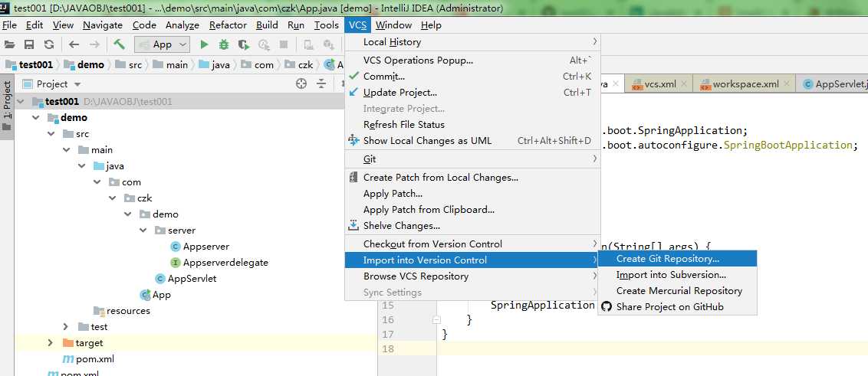Open the File menu
Viewport: 868px width, 376px height.
[x=9, y=25]
